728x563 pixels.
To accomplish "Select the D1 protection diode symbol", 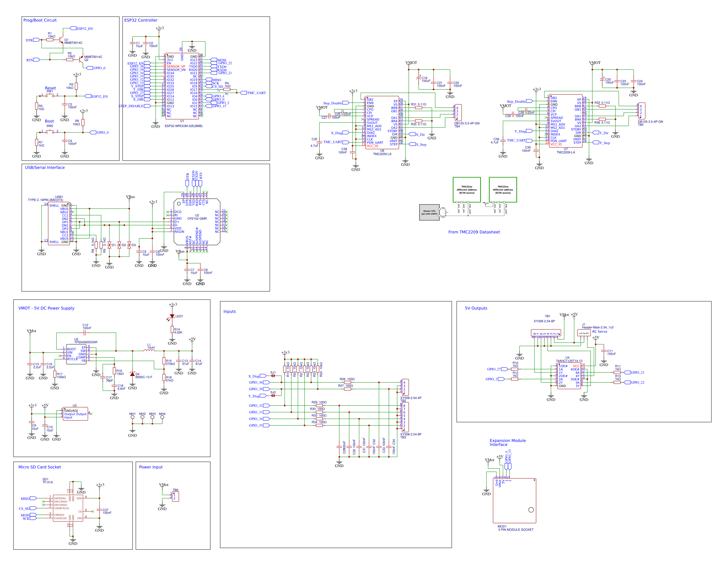I will (x=109, y=245).
